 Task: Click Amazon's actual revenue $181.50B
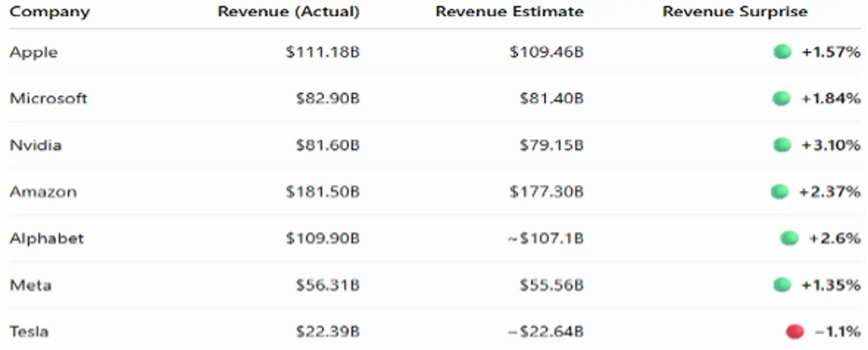tap(323, 192)
